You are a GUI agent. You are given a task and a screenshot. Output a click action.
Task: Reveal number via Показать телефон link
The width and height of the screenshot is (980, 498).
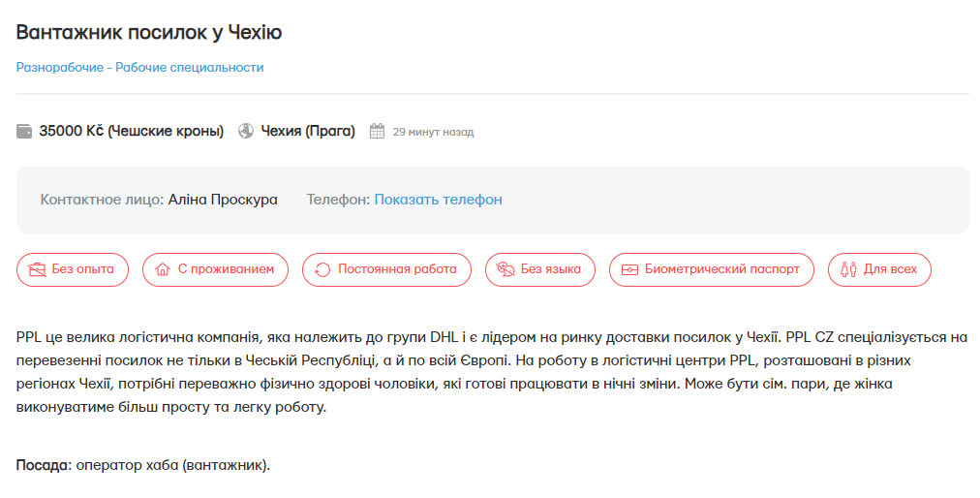pos(438,200)
